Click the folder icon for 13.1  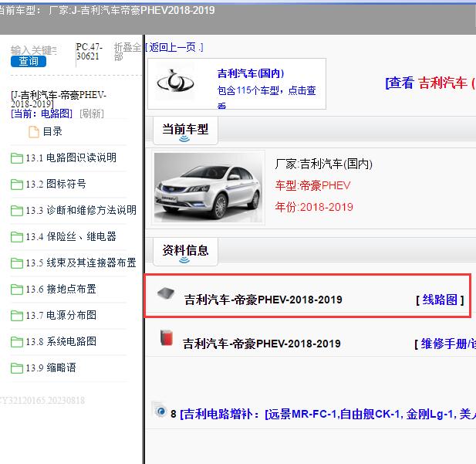pyautogui.click(x=17, y=158)
